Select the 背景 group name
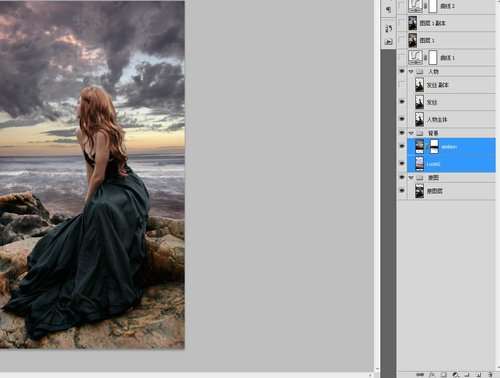Viewport: 500px width, 378px height. click(433, 133)
